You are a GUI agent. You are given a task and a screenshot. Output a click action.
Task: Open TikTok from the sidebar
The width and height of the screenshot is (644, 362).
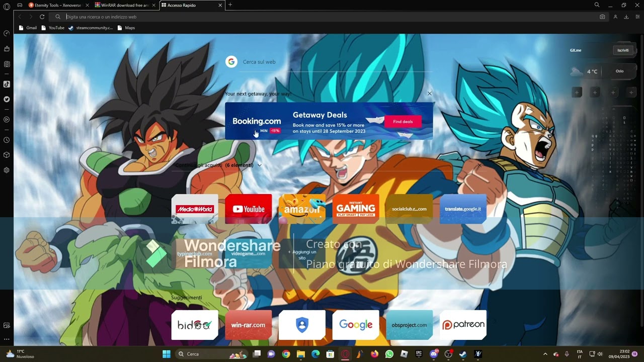[7, 84]
